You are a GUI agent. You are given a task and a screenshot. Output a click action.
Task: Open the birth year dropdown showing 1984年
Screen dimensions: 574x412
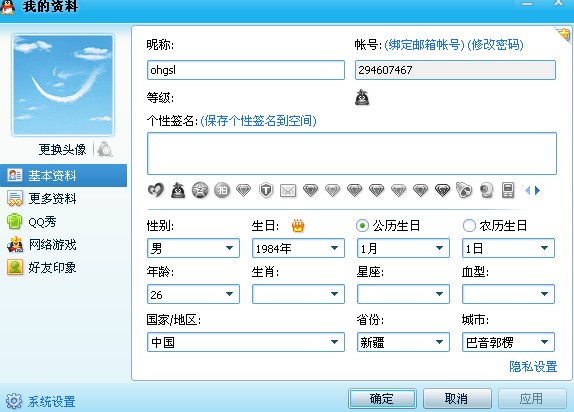[298, 248]
